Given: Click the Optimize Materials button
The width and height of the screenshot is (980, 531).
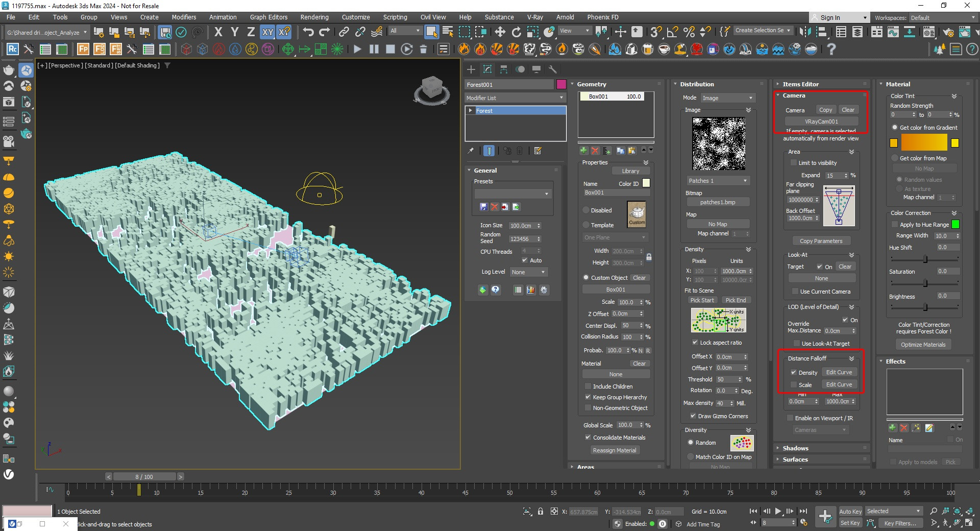Looking at the screenshot, I should (x=923, y=345).
